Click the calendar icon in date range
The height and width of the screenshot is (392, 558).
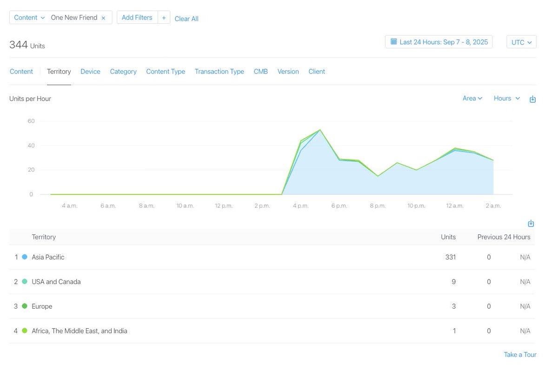[393, 42]
